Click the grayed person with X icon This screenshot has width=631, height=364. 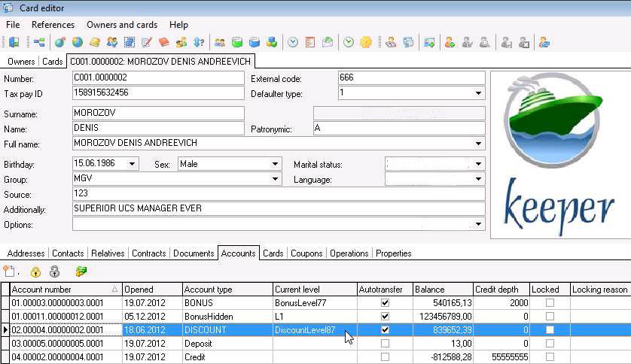(x=524, y=42)
